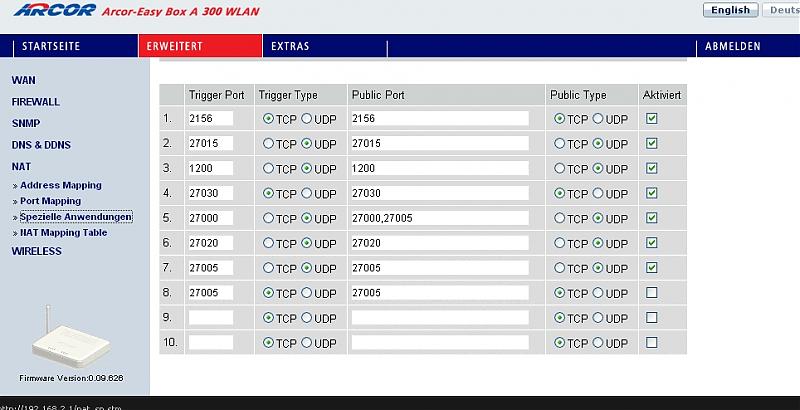Open the Port Mapping page
The height and width of the screenshot is (410, 800).
[51, 201]
